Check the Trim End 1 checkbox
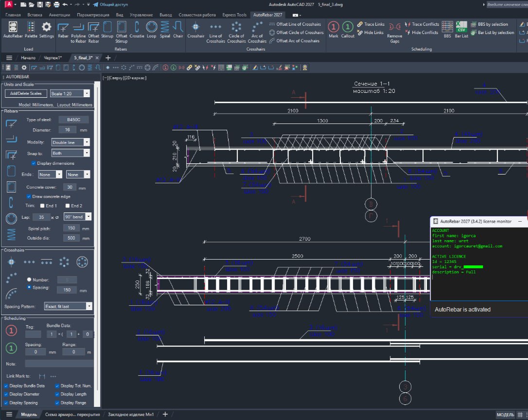The image size is (528, 420). 42,206
